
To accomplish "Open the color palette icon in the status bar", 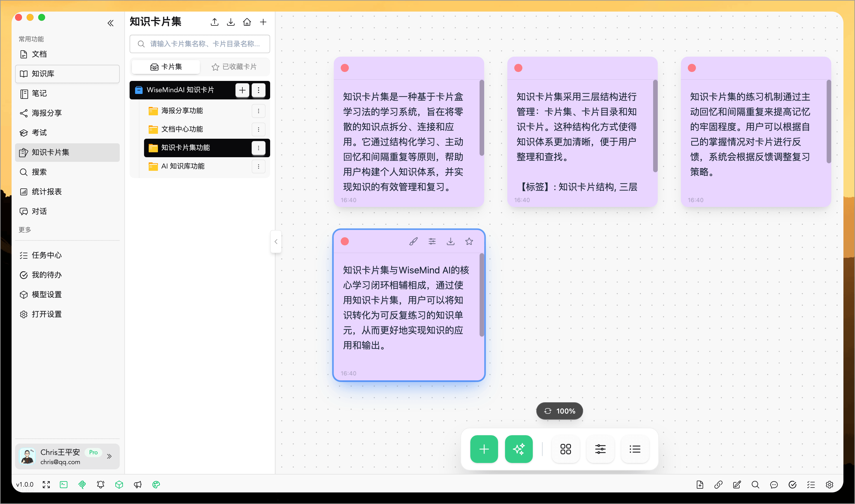I will (156, 485).
